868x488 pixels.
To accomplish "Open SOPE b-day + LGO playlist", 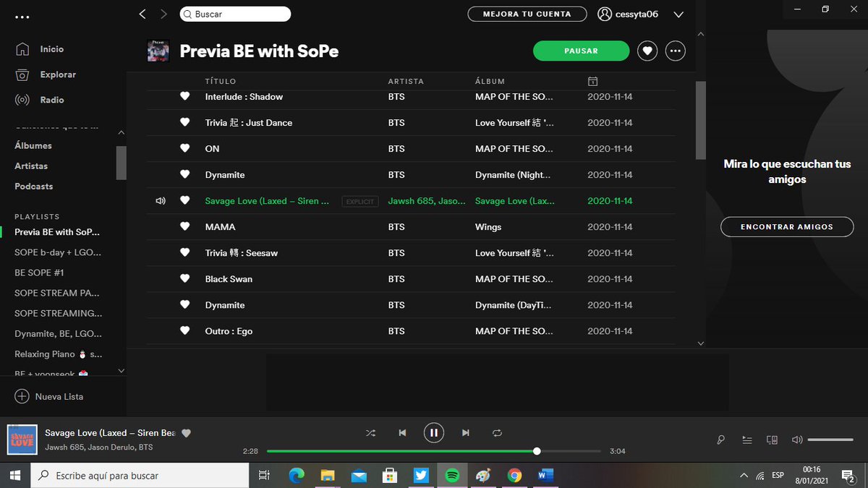I will tap(58, 252).
